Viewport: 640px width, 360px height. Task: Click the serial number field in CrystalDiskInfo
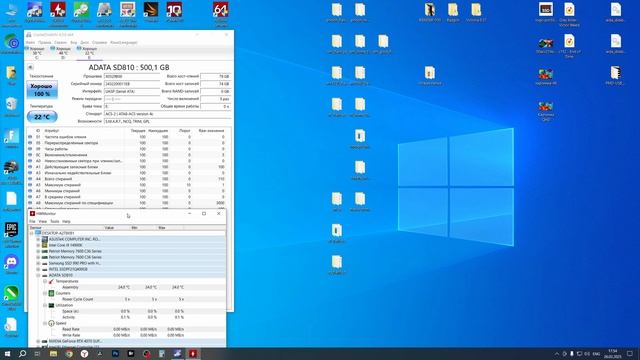(132, 84)
